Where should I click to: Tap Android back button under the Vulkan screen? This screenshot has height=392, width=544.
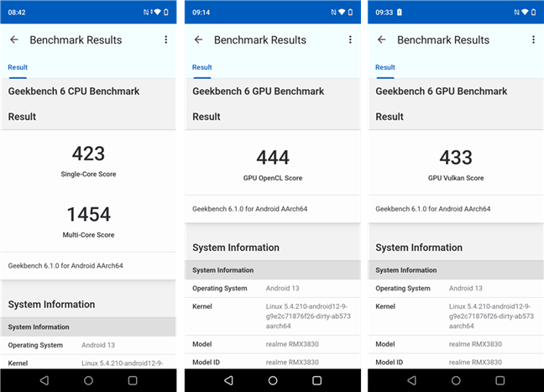point(412,380)
